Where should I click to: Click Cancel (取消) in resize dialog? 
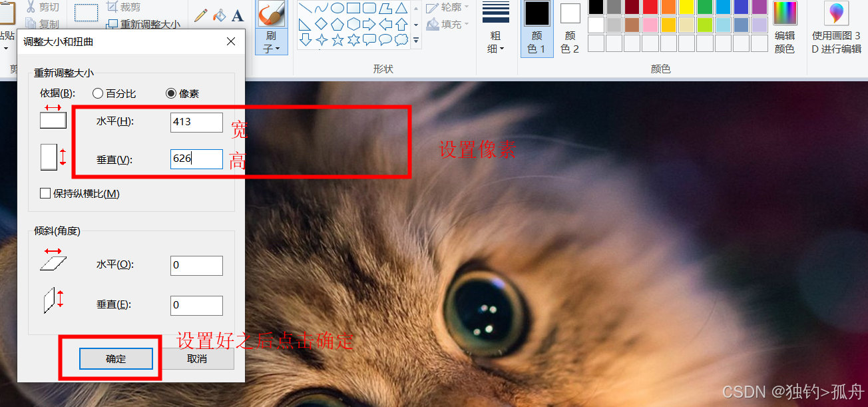click(197, 358)
